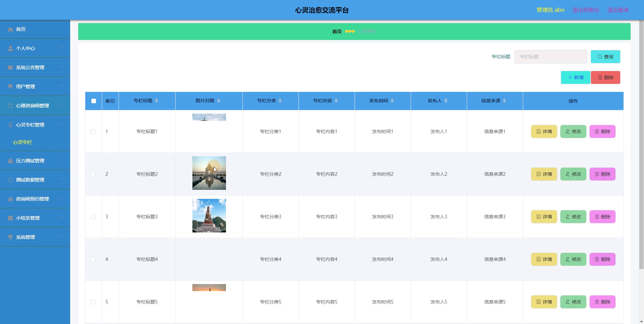
Task: Click the 新增 add button
Action: coord(576,77)
